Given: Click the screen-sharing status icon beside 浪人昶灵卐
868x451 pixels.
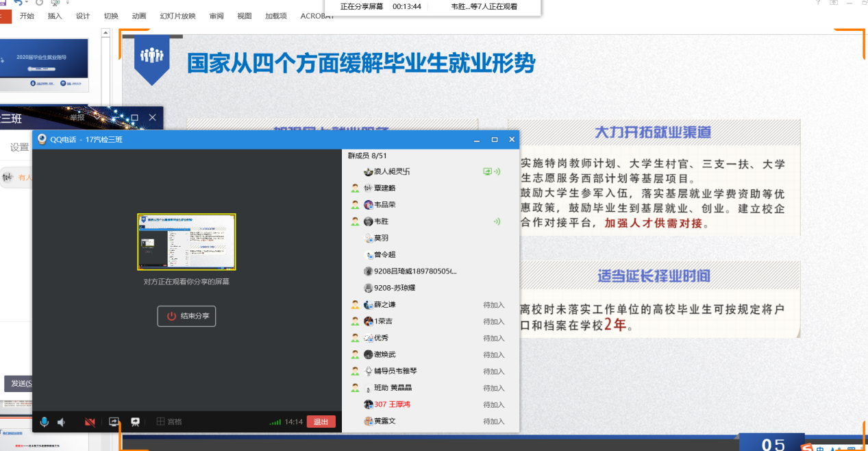Looking at the screenshot, I should click(488, 172).
